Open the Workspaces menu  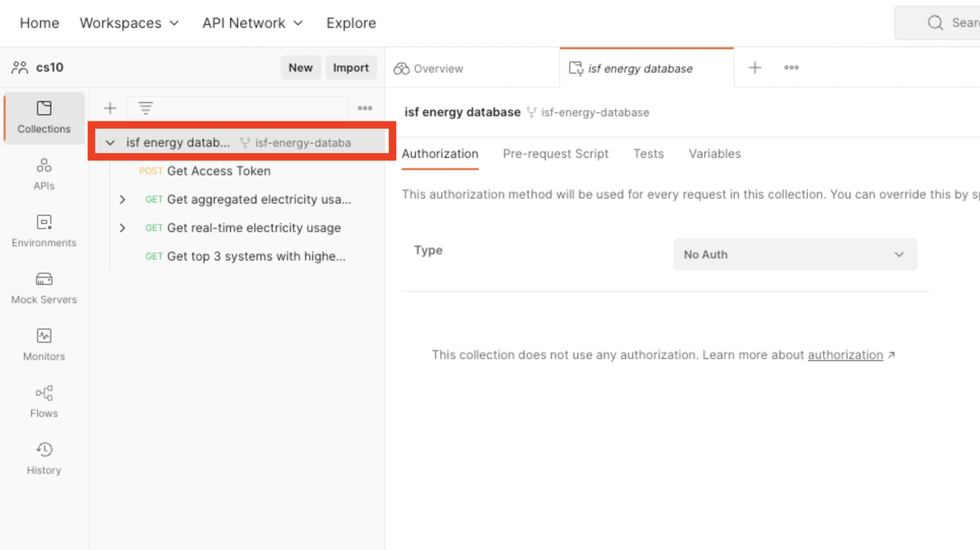point(129,23)
